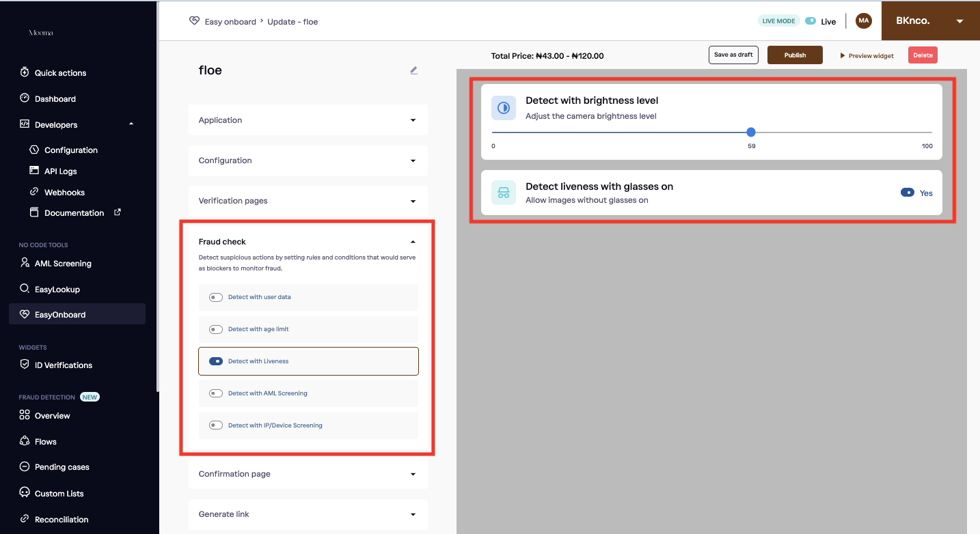Open EasyLookup in the sidebar
The image size is (980, 534).
click(57, 289)
